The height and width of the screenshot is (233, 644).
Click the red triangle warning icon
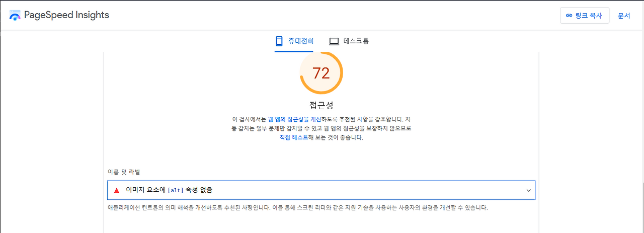tap(117, 190)
